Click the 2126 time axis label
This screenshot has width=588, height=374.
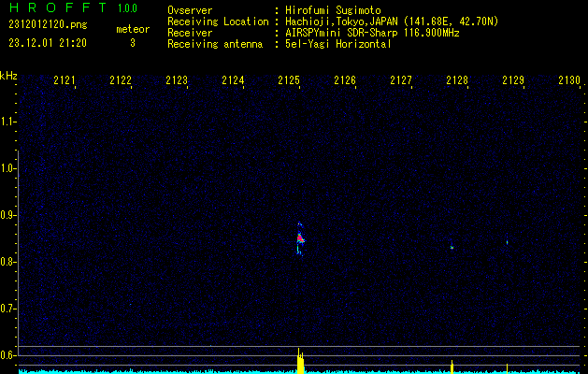[345, 79]
